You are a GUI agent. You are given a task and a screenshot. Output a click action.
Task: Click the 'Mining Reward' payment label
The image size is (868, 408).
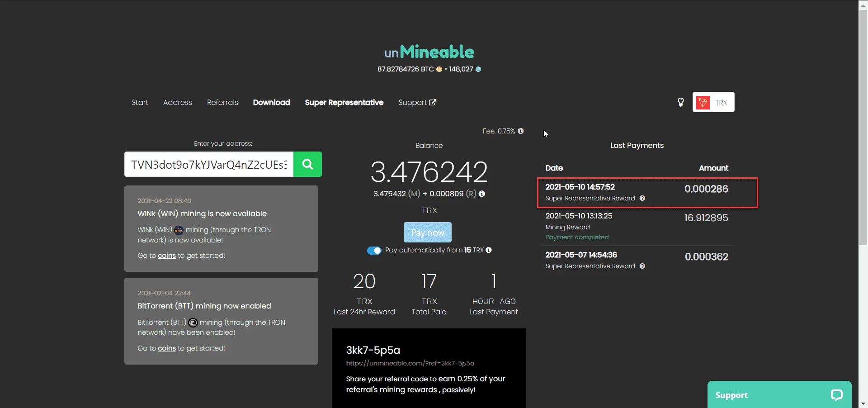pyautogui.click(x=567, y=227)
